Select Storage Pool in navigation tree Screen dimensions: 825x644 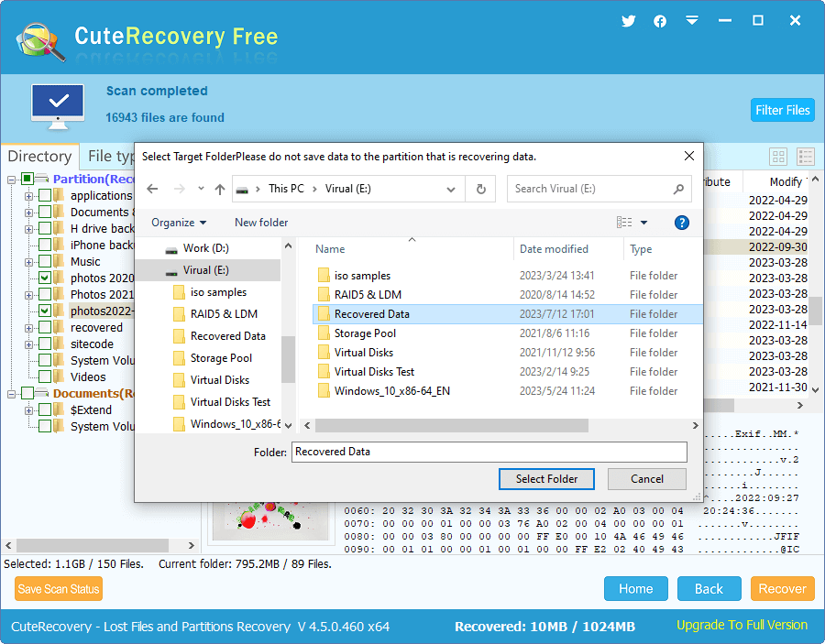pos(221,358)
